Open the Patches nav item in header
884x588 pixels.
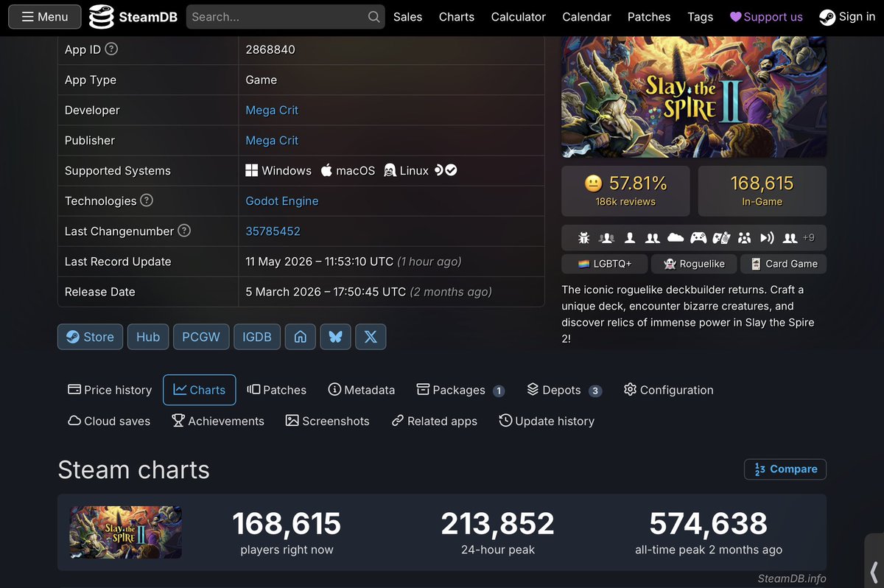pyautogui.click(x=649, y=17)
